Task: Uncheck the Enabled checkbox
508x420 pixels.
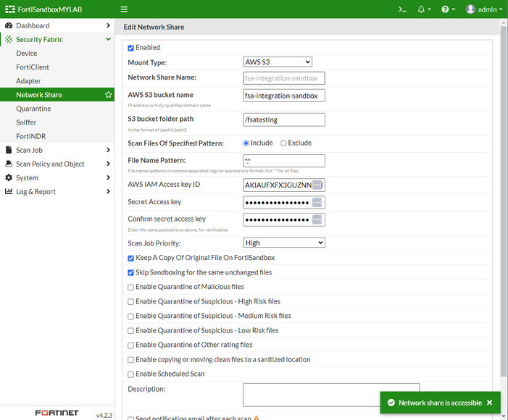Action: tap(131, 48)
